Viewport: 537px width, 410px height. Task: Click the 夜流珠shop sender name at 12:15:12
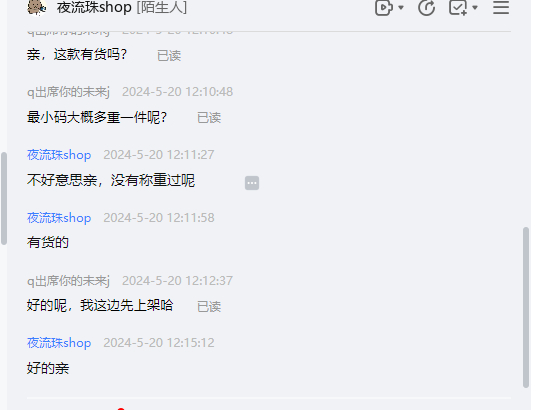[x=59, y=343]
